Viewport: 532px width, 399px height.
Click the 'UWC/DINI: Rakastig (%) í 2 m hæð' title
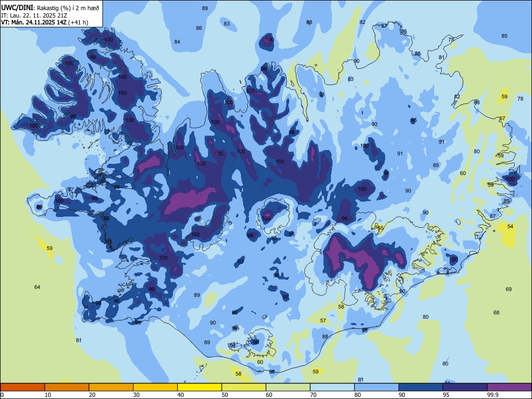coord(50,8)
